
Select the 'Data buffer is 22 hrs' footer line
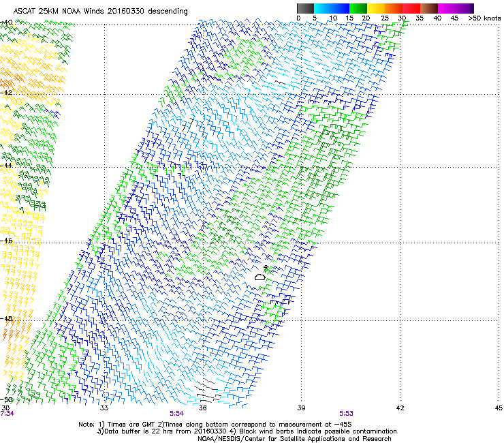pyautogui.click(x=247, y=431)
